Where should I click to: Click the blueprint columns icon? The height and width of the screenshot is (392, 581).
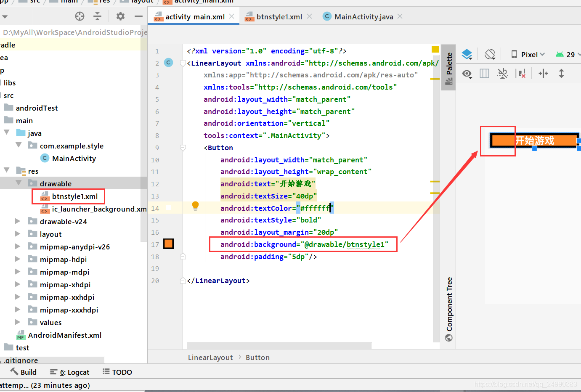pyautogui.click(x=484, y=74)
